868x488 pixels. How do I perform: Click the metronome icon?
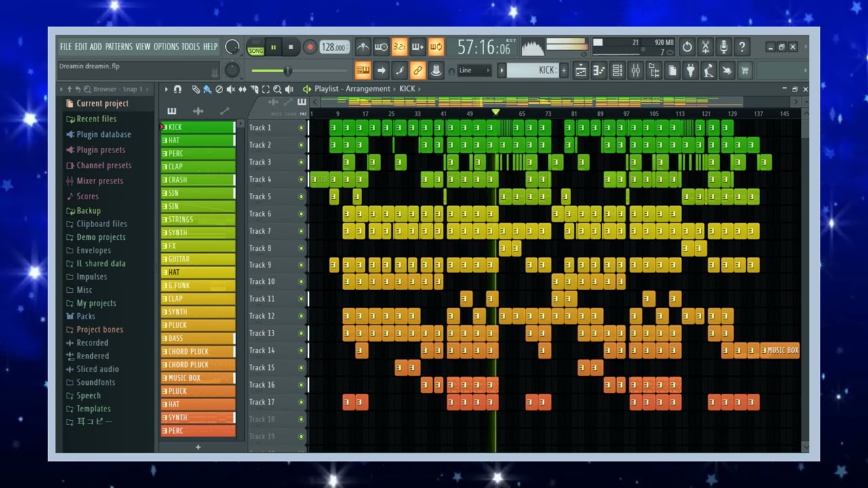[363, 47]
